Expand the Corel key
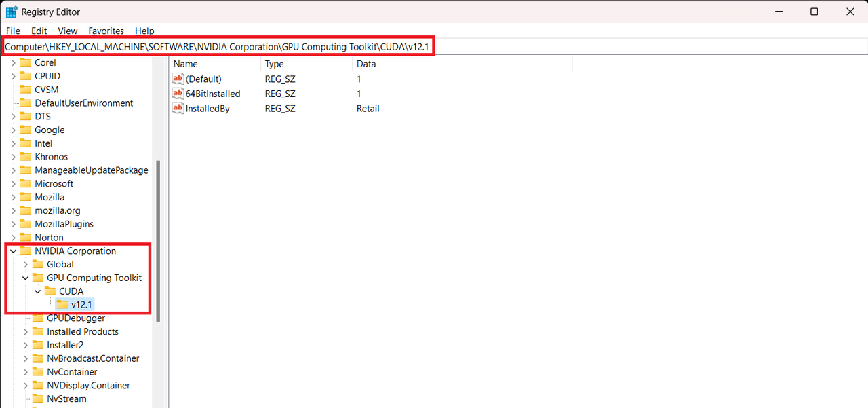The width and height of the screenshot is (868, 408). pos(14,62)
